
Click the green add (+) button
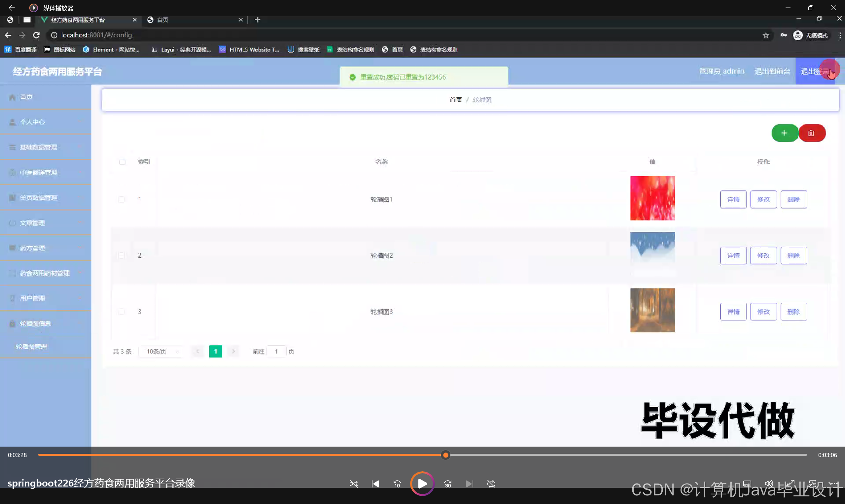[x=784, y=133]
